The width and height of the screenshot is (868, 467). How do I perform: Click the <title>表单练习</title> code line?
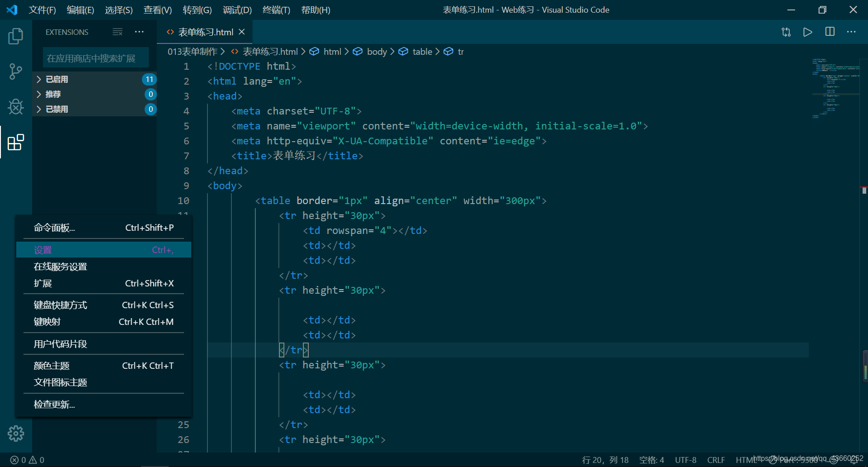coord(297,156)
